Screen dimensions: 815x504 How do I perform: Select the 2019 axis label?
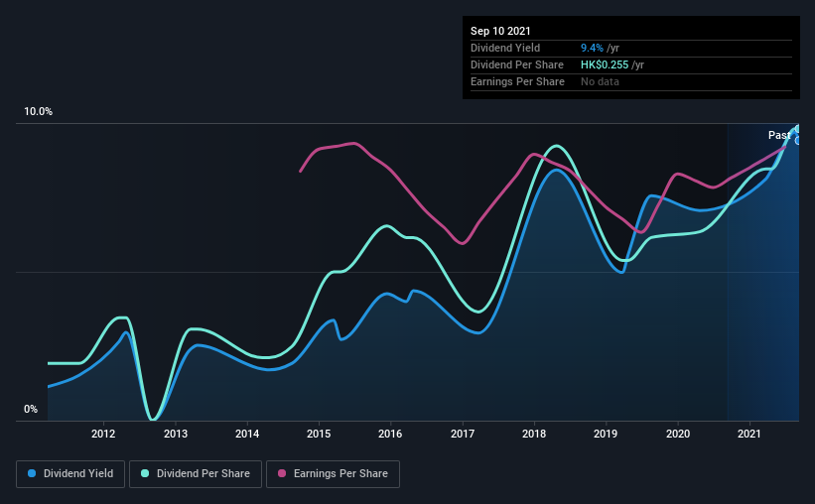pyautogui.click(x=606, y=434)
